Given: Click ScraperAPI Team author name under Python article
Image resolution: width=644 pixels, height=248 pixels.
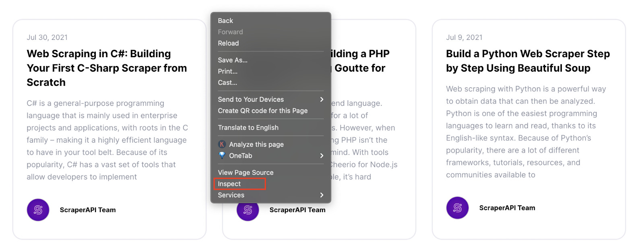Looking at the screenshot, I should pyautogui.click(x=507, y=208).
